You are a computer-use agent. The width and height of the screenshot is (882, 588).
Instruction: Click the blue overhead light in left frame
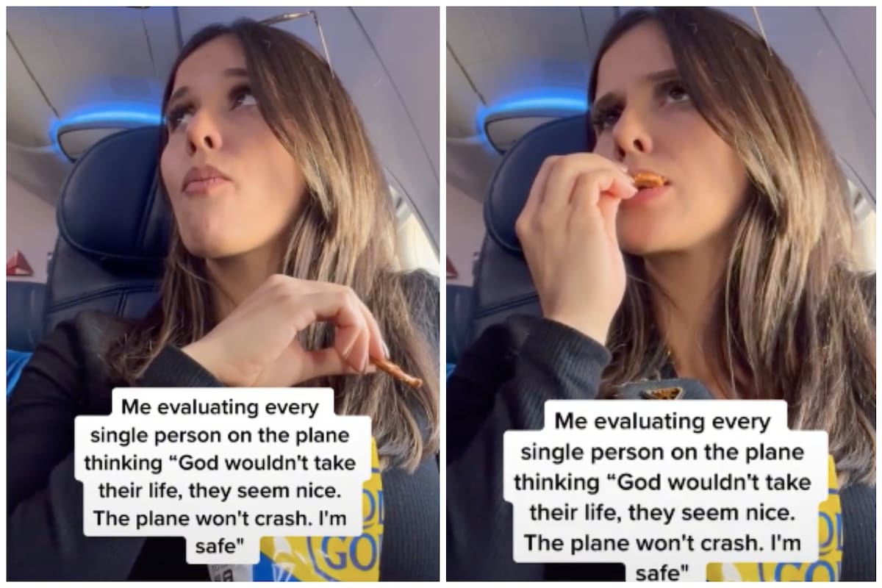click(107, 121)
